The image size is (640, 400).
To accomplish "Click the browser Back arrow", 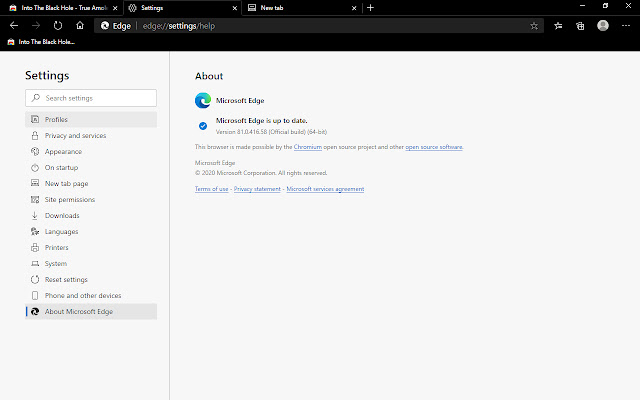I will click(12, 25).
